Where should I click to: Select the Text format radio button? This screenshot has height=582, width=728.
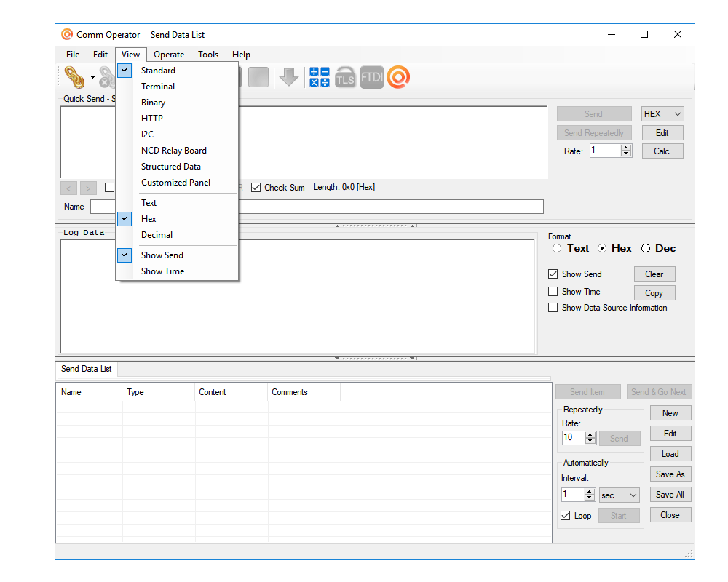pos(557,248)
